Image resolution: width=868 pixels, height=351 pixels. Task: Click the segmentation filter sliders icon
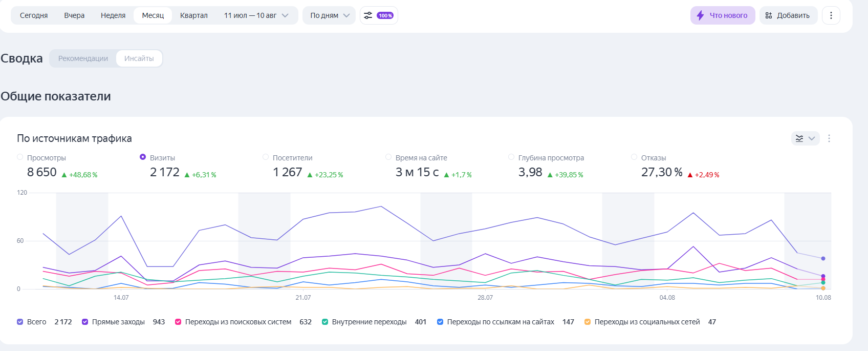point(368,15)
